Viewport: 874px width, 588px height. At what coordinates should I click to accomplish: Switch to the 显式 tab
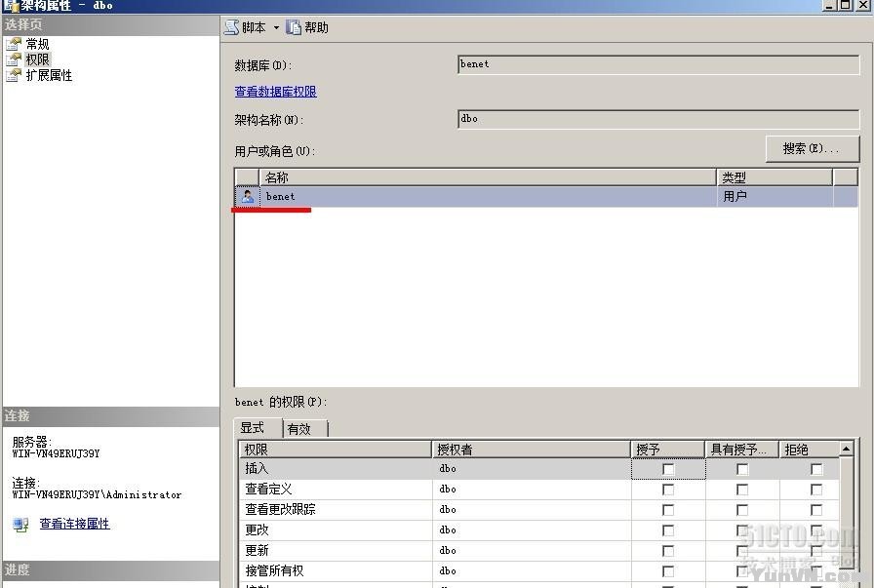coord(258,427)
